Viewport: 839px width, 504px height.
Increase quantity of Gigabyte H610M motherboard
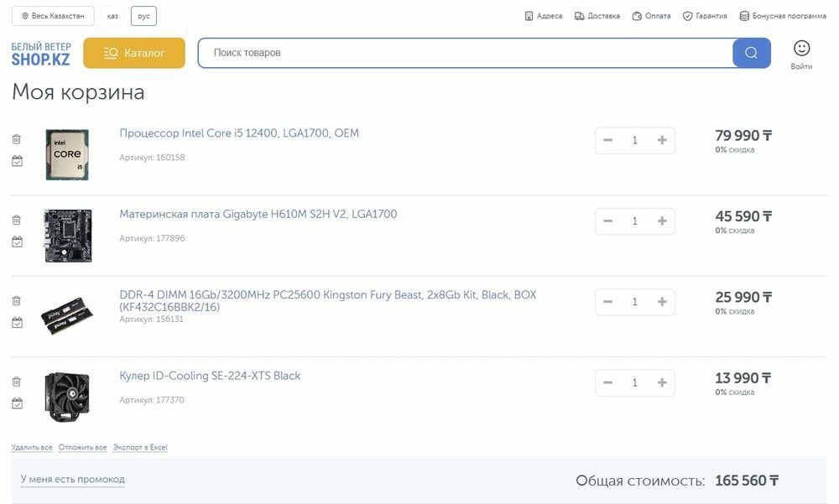(x=662, y=221)
